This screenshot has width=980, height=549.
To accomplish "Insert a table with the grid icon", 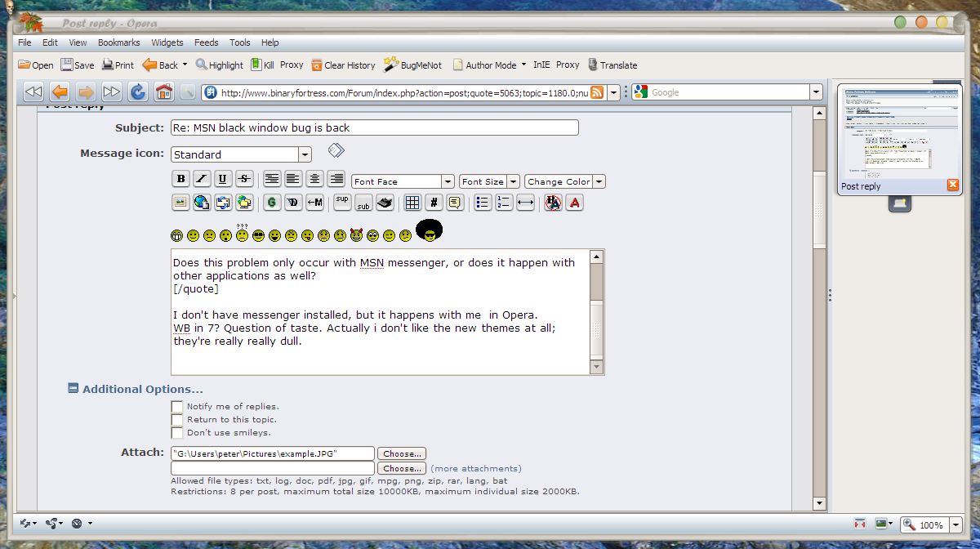I will 412,203.
